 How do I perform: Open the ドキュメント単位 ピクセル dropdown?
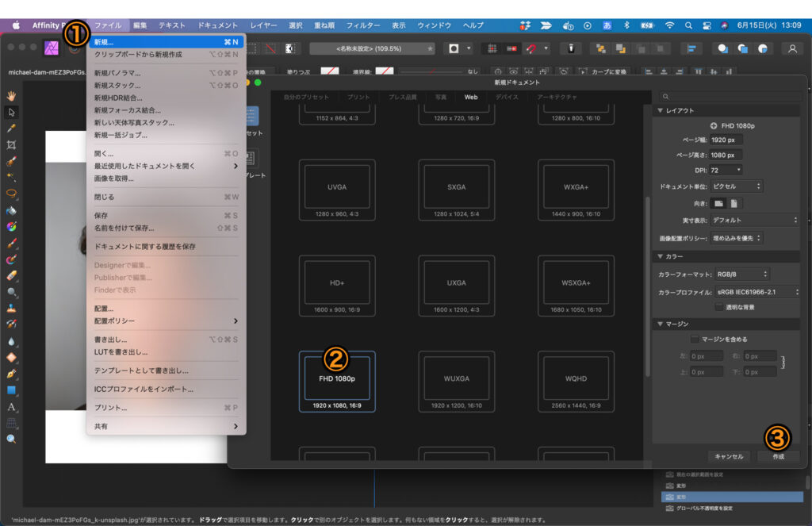pyautogui.click(x=737, y=186)
